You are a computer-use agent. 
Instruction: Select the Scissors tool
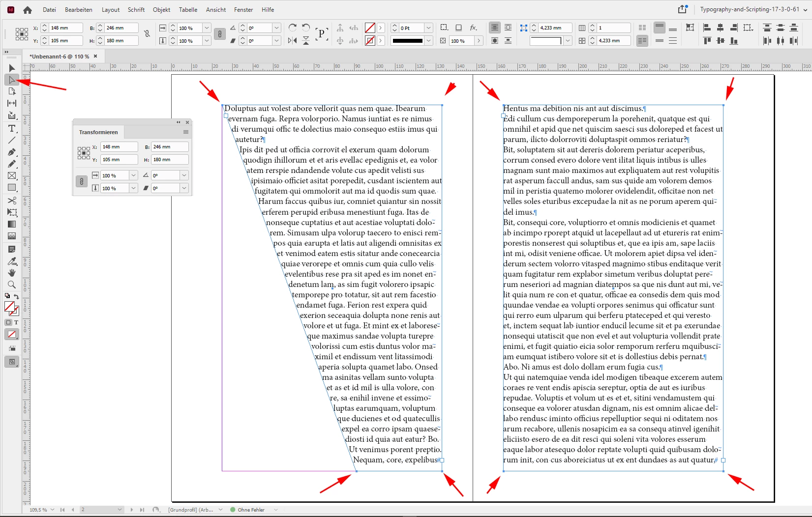tap(12, 201)
